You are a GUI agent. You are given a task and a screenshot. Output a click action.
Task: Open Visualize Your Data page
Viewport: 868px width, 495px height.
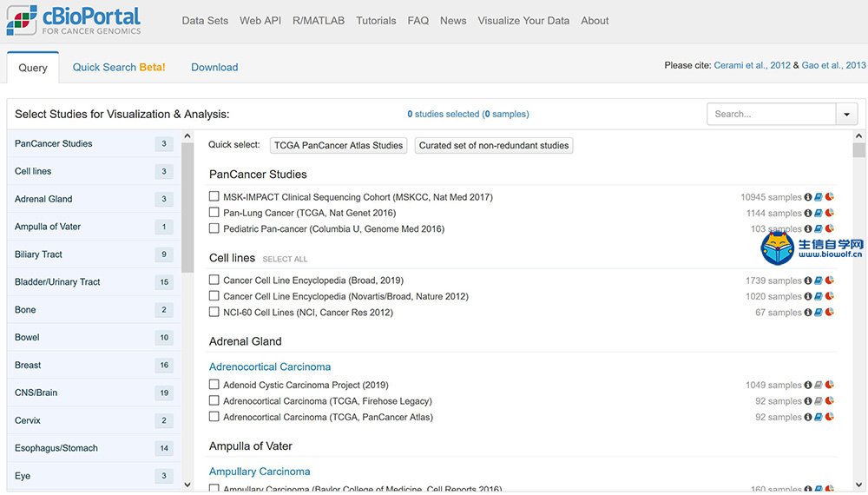(523, 21)
